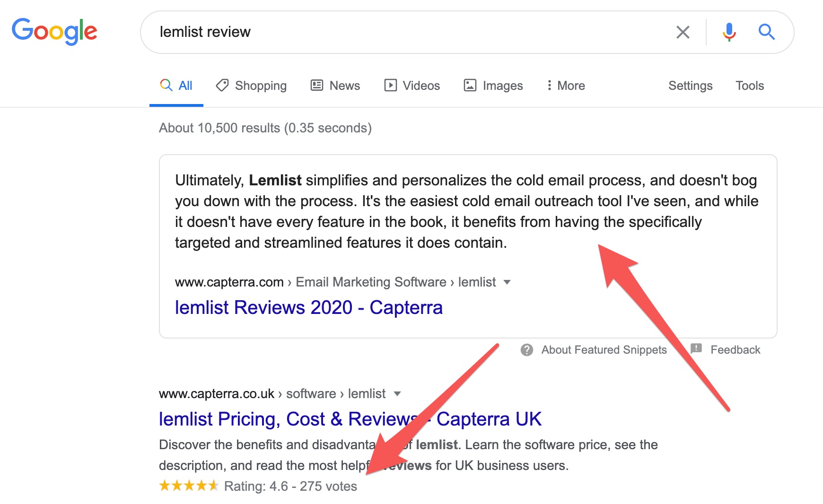Open the Tools option
Viewport: 823px width, 504px height.
click(x=750, y=86)
